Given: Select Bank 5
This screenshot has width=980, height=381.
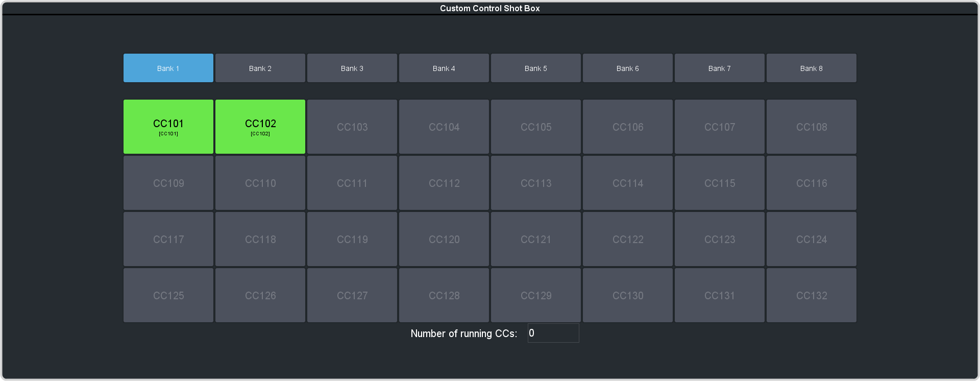Looking at the screenshot, I should (x=536, y=68).
